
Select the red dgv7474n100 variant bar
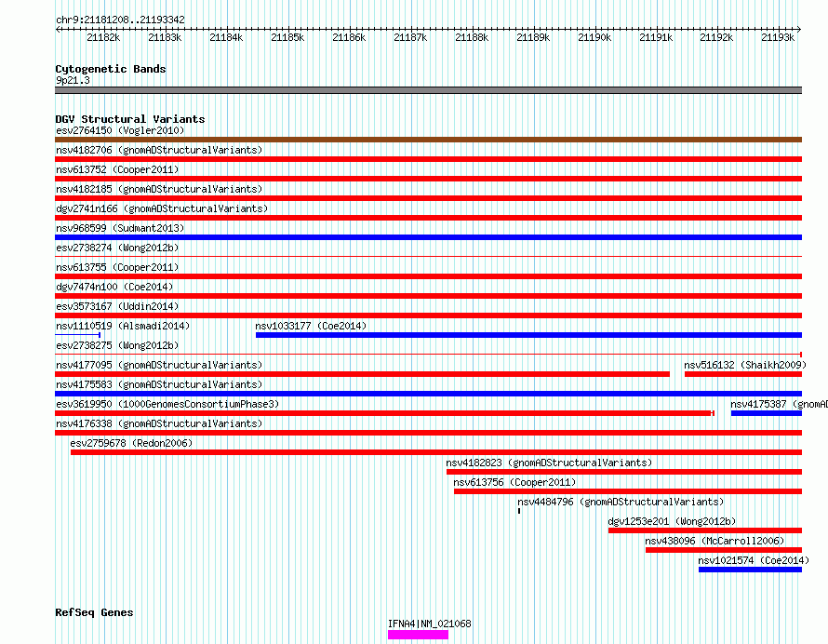point(428,296)
